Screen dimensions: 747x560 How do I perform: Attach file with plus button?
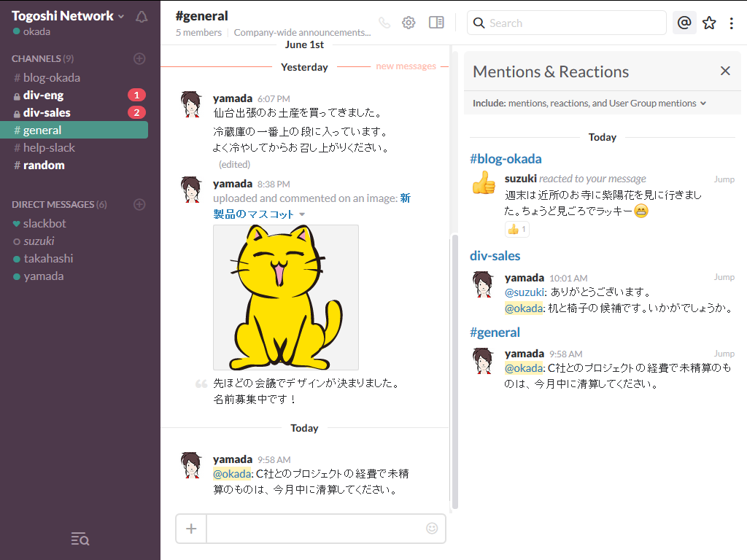(x=191, y=529)
